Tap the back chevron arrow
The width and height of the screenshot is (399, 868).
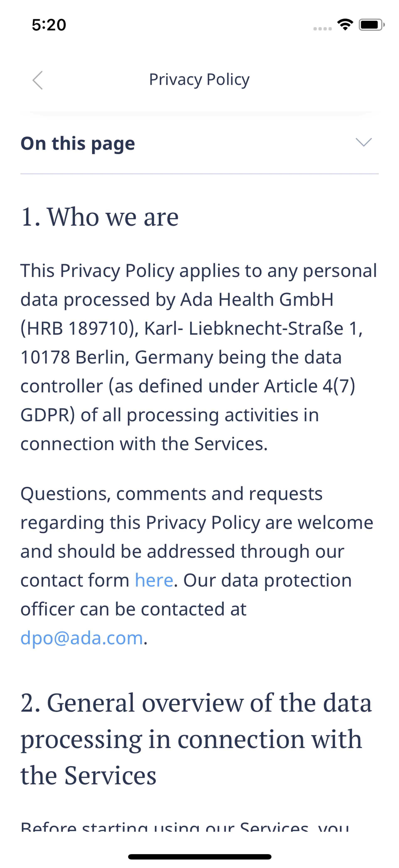[38, 80]
